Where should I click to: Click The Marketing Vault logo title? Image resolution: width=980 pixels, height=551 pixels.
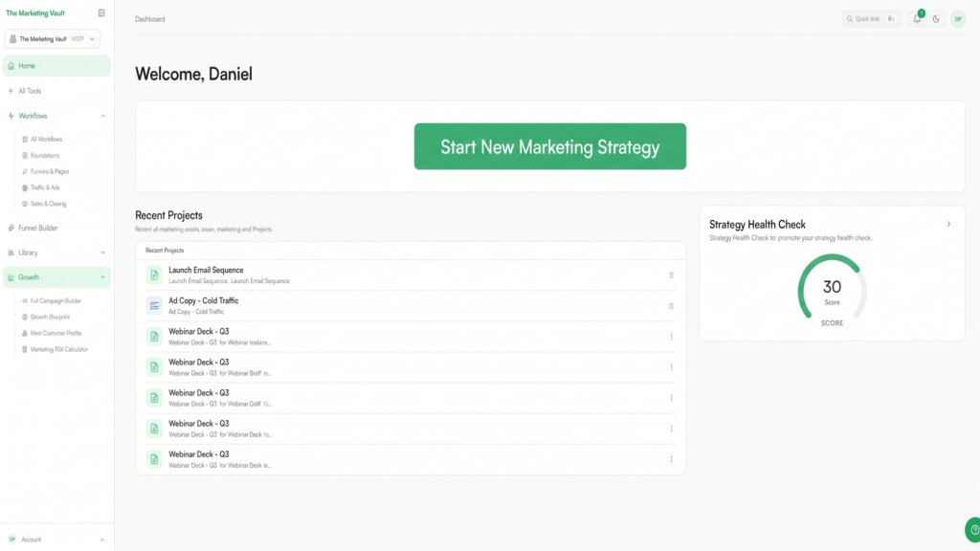pos(35,13)
